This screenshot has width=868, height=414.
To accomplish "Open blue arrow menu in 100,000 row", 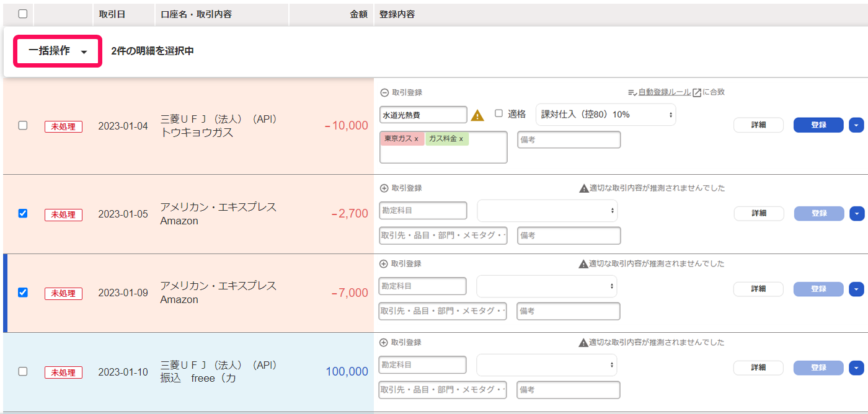I will (x=856, y=368).
